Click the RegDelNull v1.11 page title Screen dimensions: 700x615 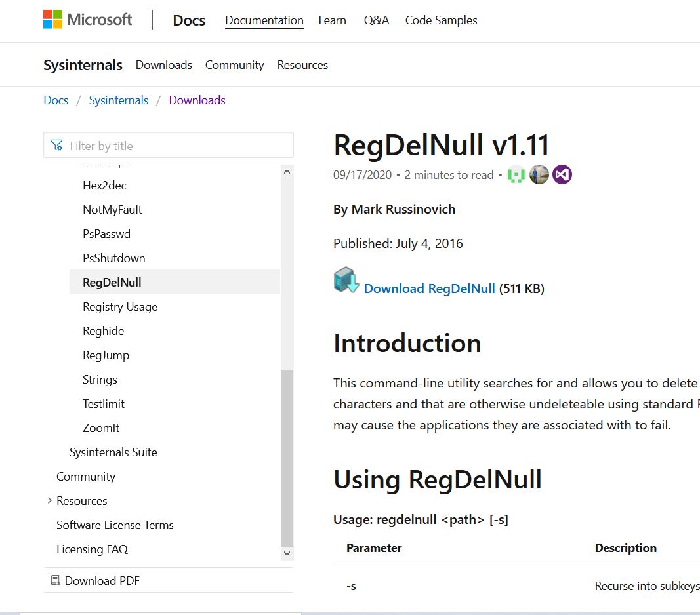(x=441, y=145)
